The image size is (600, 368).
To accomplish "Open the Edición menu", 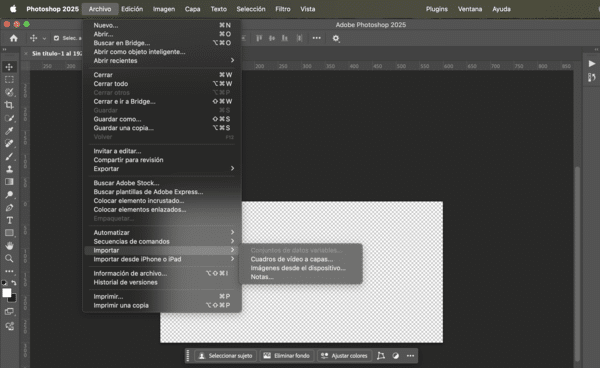I will [x=132, y=9].
